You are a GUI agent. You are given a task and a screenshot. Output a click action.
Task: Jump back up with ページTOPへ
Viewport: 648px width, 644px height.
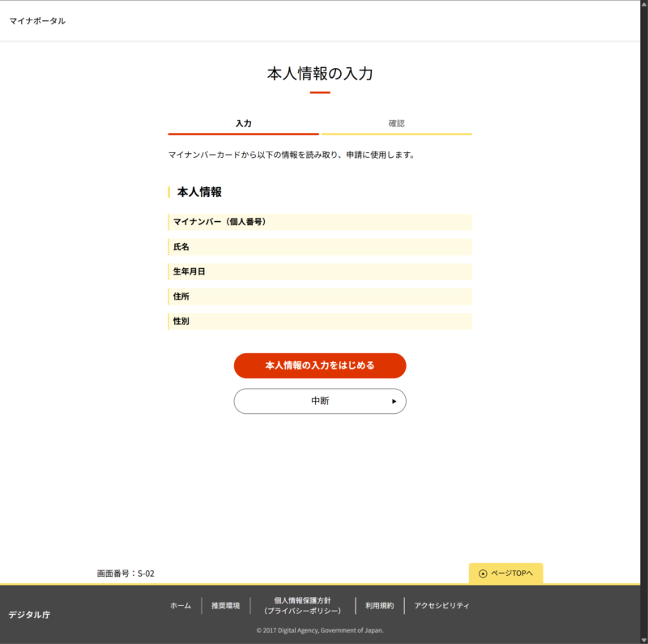point(505,574)
